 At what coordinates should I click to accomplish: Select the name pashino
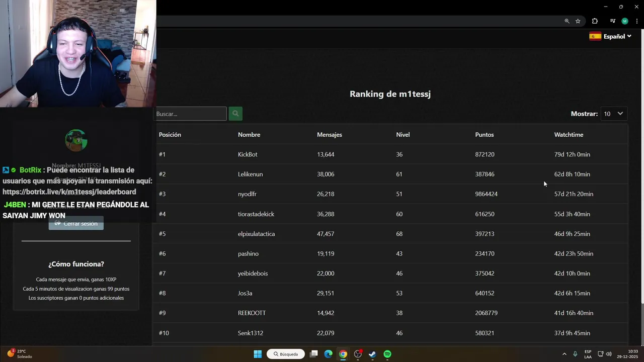click(x=248, y=254)
